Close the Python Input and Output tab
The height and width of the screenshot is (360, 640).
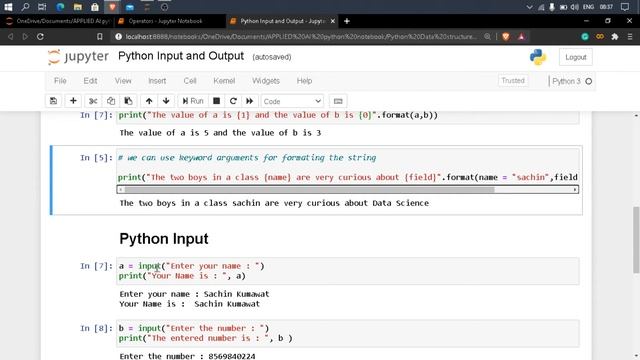coord(333,21)
